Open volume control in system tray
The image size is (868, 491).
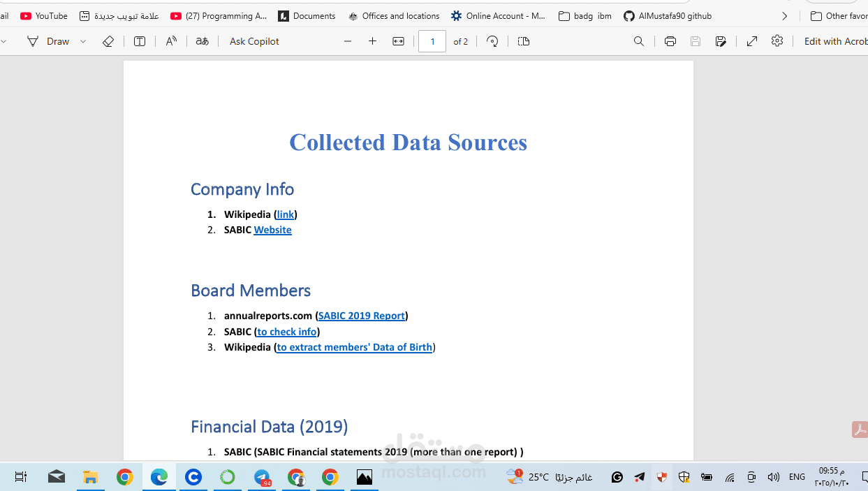click(x=773, y=477)
